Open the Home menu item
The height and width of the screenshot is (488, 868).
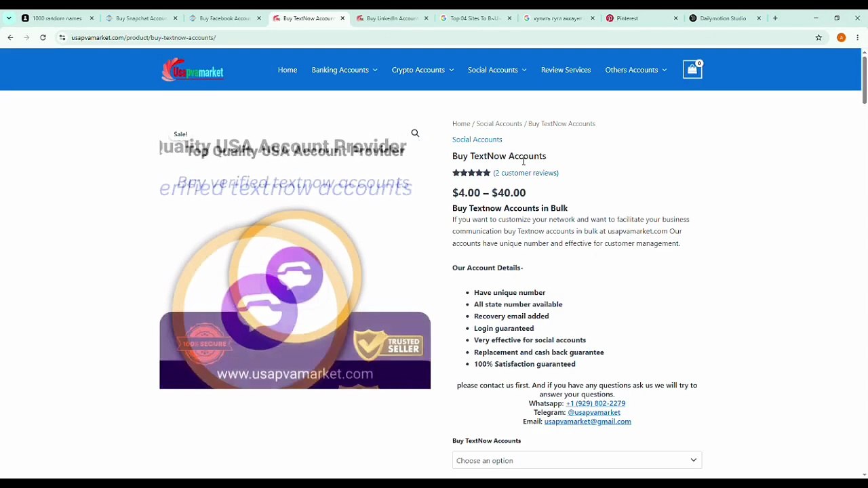288,70
